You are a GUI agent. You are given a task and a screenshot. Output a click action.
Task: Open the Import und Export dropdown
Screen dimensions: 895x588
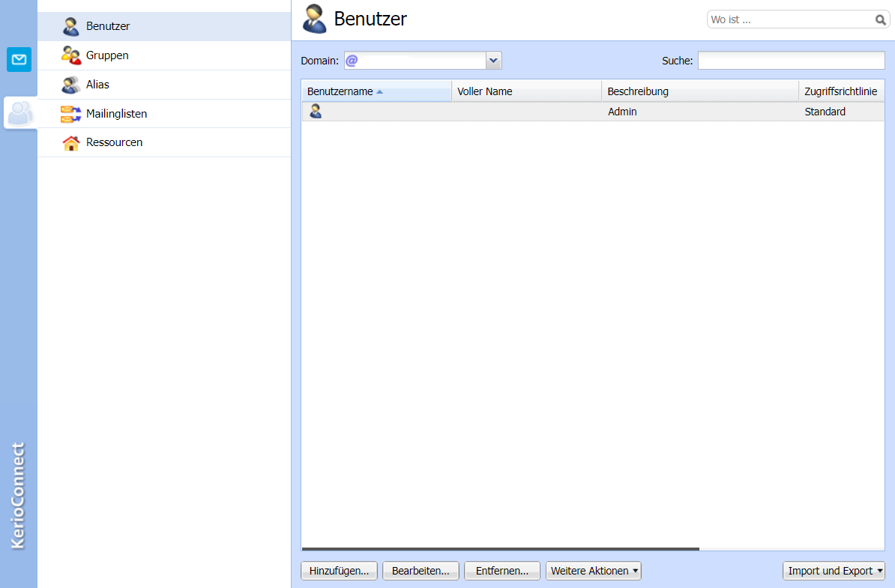click(834, 571)
